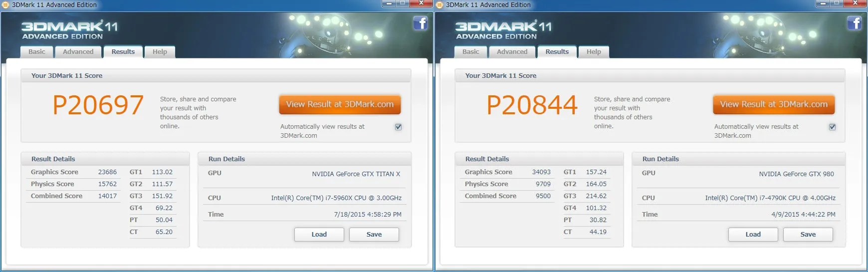868x272 pixels.
Task: Click Combined Score value 9500
Action: pos(543,196)
